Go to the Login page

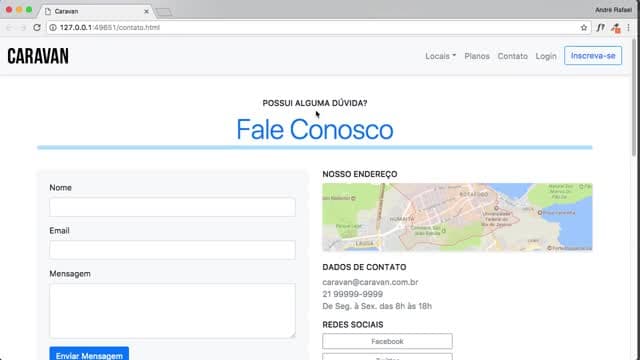tap(546, 56)
